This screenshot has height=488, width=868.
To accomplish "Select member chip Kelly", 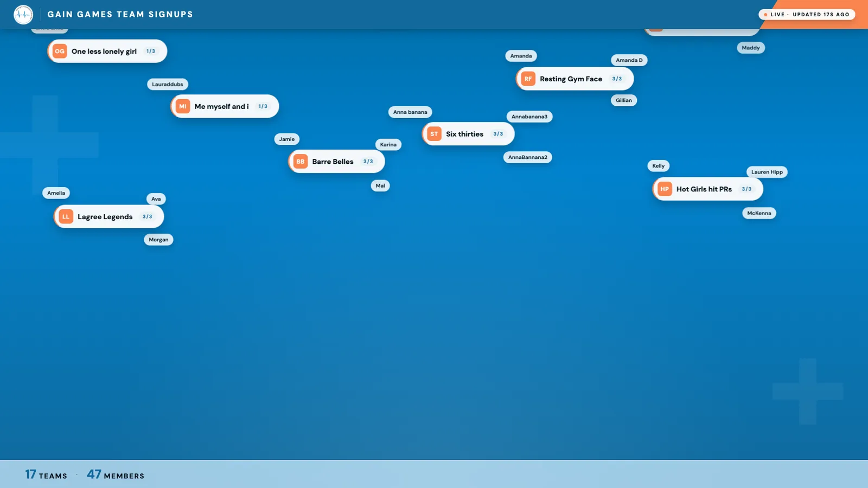I will 659,166.
